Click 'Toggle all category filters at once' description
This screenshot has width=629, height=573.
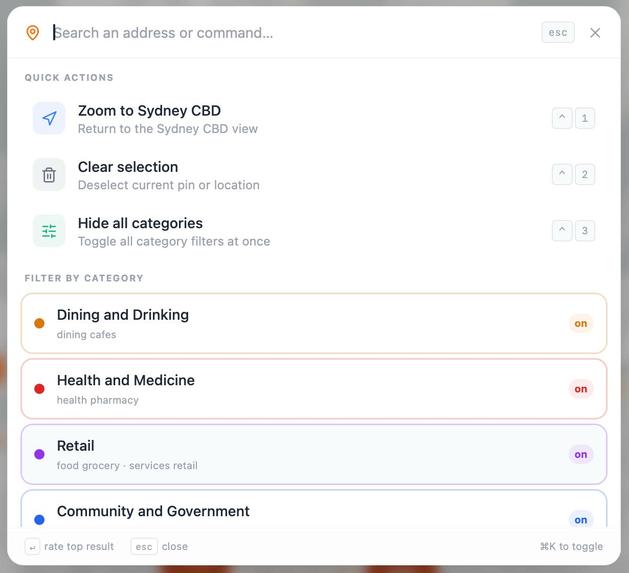pyautogui.click(x=174, y=241)
